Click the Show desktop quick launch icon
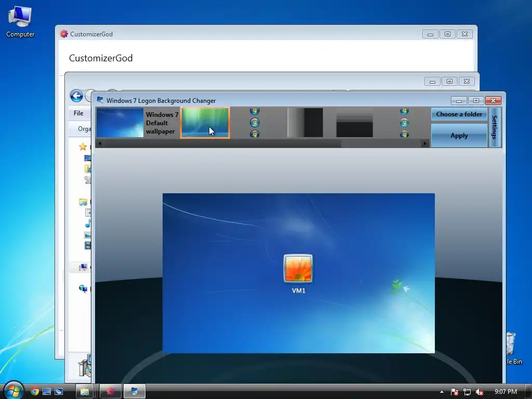 coord(47,392)
